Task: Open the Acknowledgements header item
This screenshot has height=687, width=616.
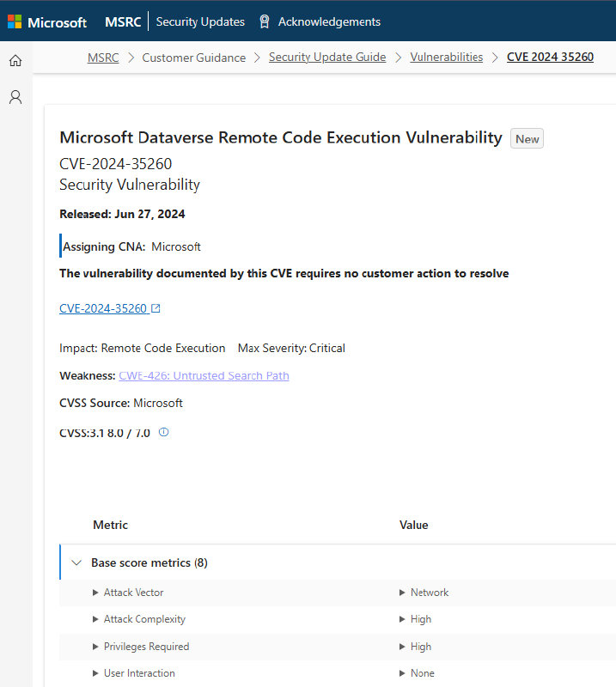Action: pos(329,22)
